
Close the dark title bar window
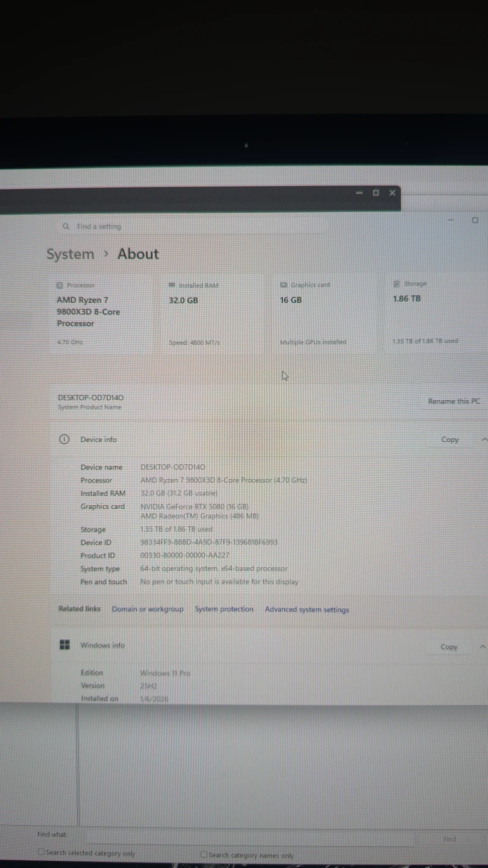coord(392,193)
